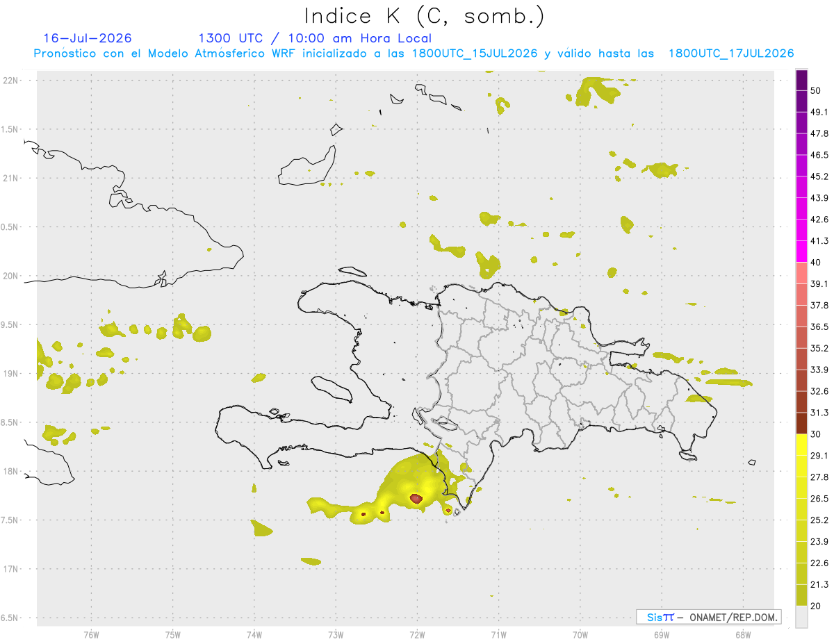Click the colorbar value "41.3"
This screenshot has width=834, height=644.
tap(819, 241)
